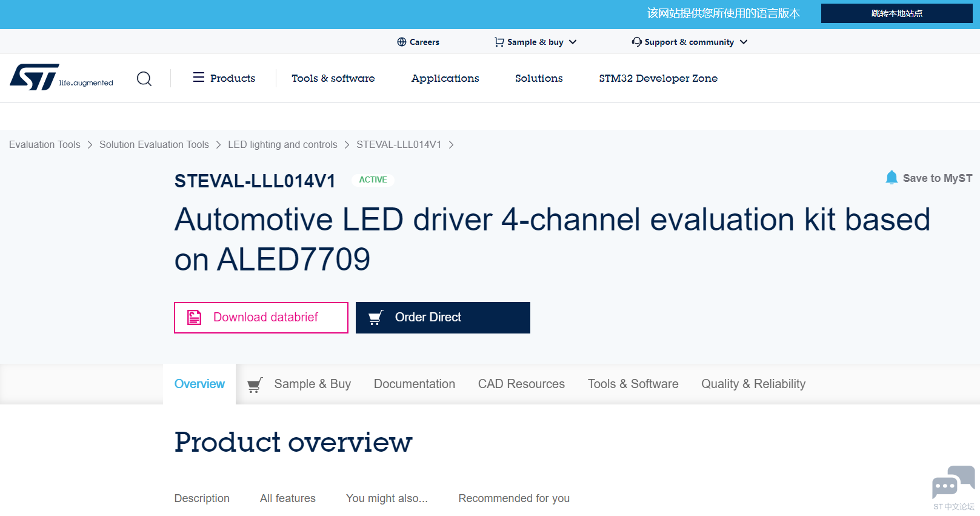Open the Sample & buy link
Screen dimensions: 980x516
point(536,42)
